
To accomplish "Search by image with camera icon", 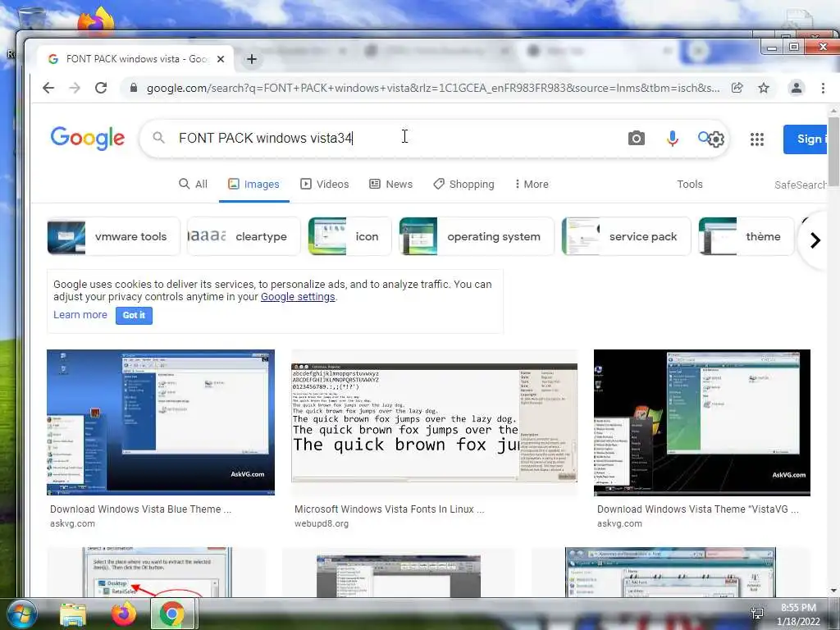I will click(x=636, y=138).
